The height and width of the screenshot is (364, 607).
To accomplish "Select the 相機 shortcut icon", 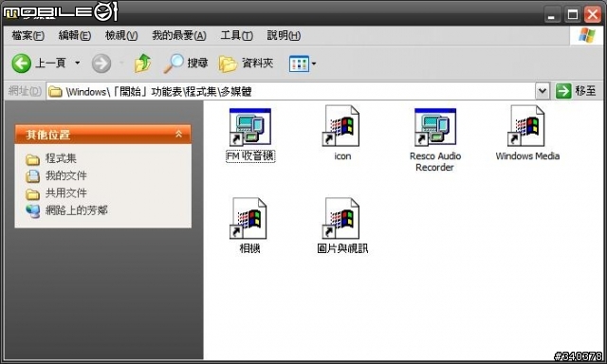I will point(249,219).
